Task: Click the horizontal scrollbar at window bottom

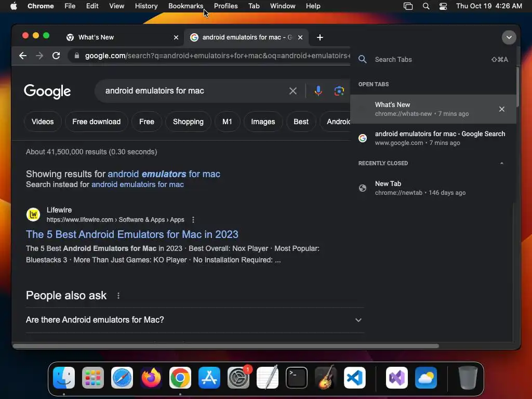Action: [x=226, y=346]
